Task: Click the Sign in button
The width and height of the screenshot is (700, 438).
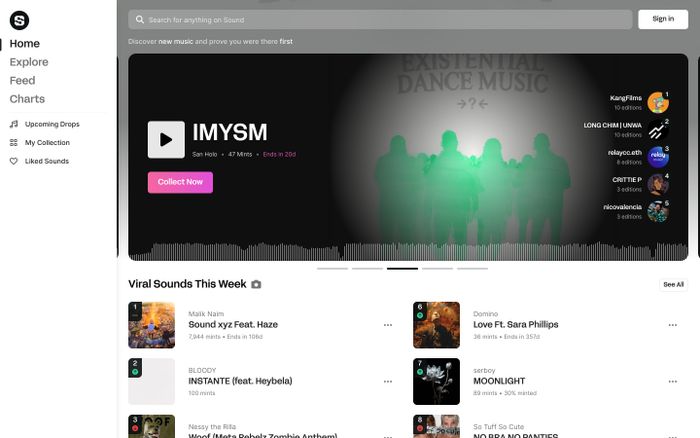Action: 663,19
